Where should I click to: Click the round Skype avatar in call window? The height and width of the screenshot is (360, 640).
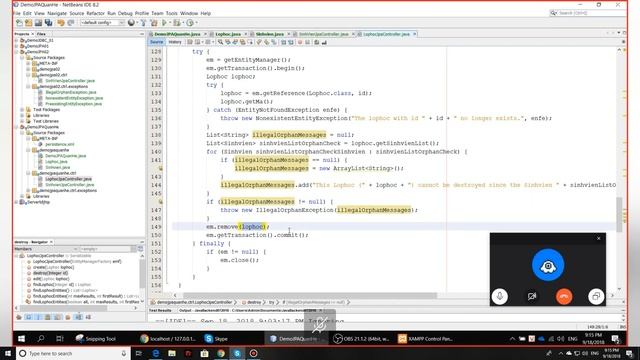[x=548, y=265]
